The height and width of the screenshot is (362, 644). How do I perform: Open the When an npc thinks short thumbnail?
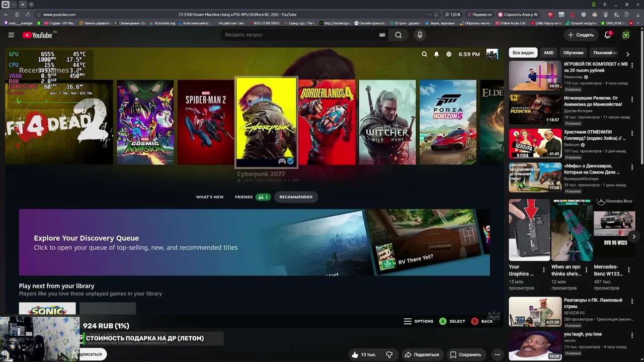pyautogui.click(x=572, y=229)
